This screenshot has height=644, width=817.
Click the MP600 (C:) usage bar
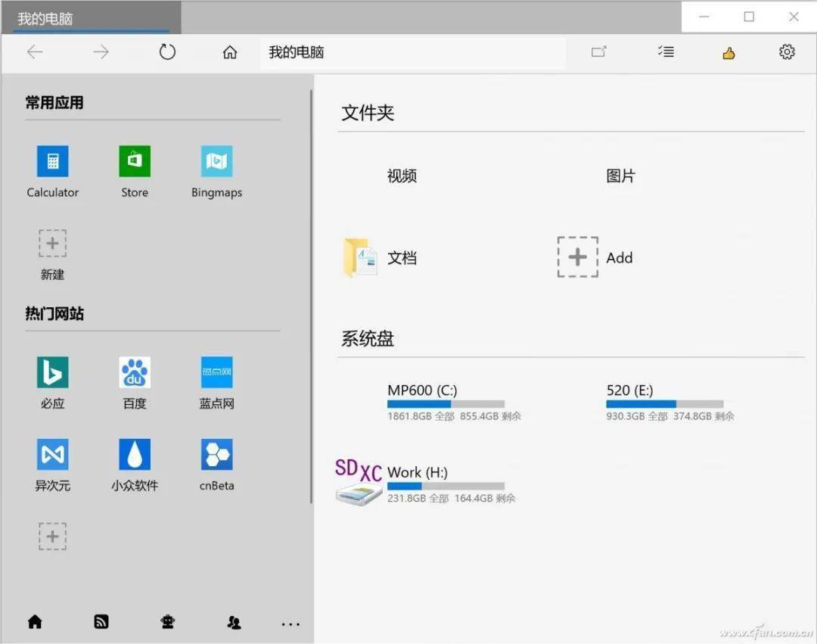[446, 404]
